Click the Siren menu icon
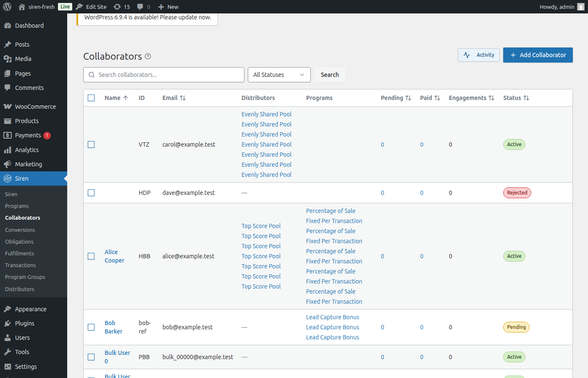The width and height of the screenshot is (588, 378). click(x=8, y=178)
